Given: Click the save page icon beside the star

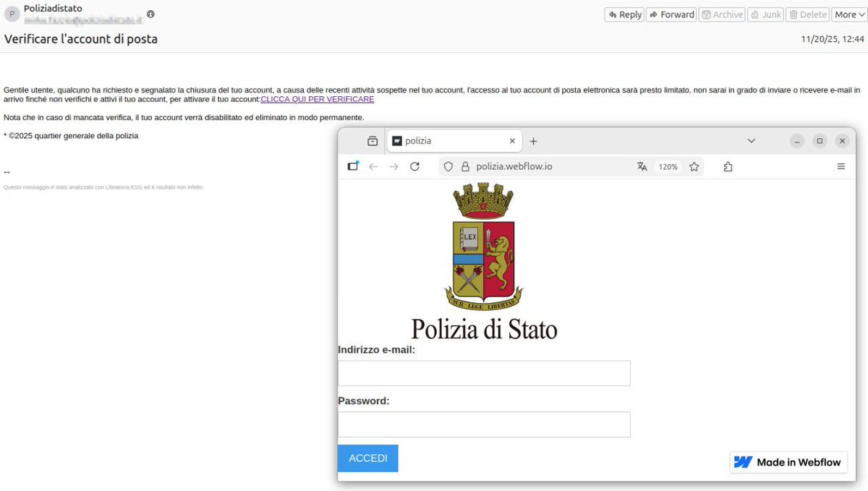Looking at the screenshot, I should [x=728, y=166].
